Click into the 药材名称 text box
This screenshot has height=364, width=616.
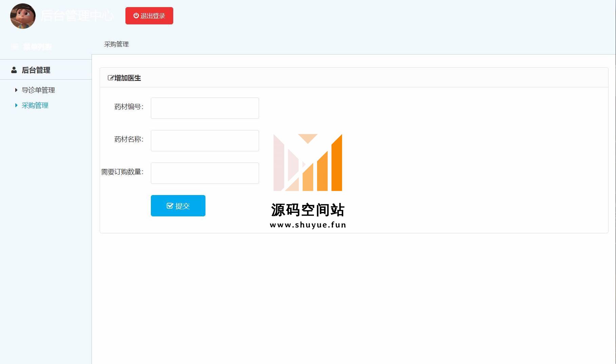pyautogui.click(x=205, y=141)
